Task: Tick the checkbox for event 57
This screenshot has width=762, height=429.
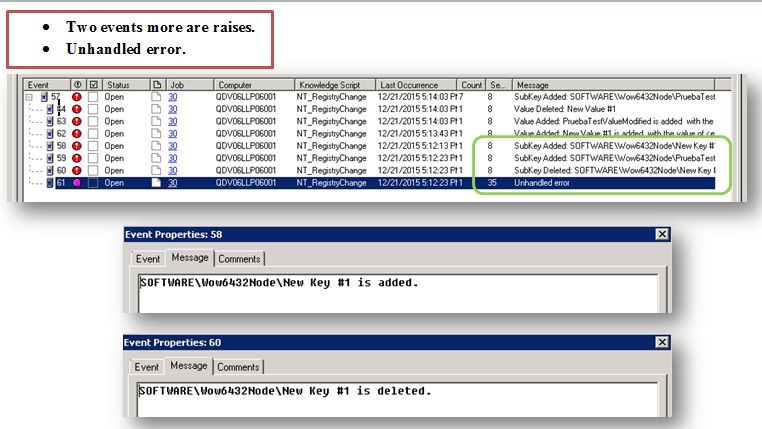Action: [x=93, y=97]
